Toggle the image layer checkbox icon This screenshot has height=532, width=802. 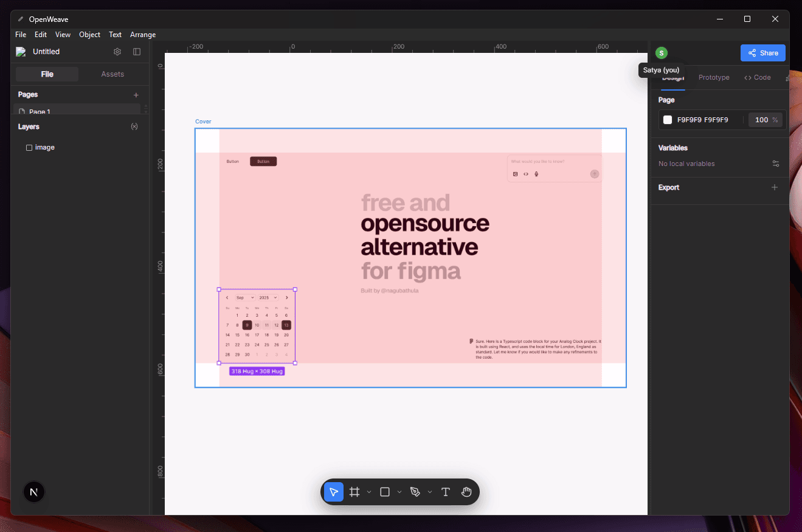29,148
